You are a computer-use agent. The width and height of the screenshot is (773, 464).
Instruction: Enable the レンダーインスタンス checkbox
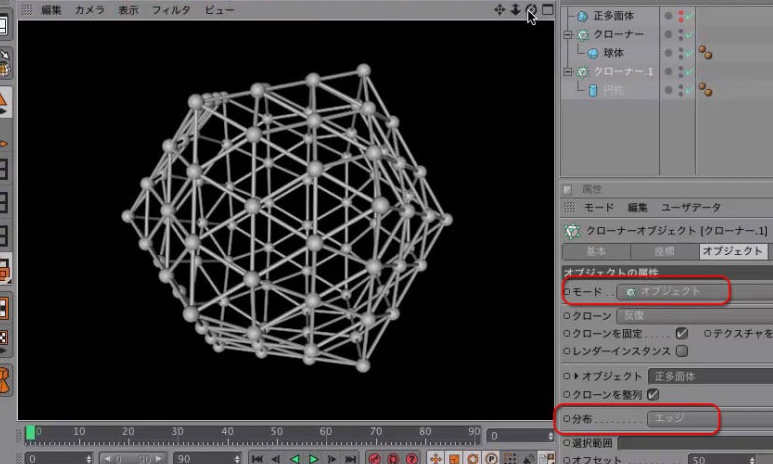682,351
